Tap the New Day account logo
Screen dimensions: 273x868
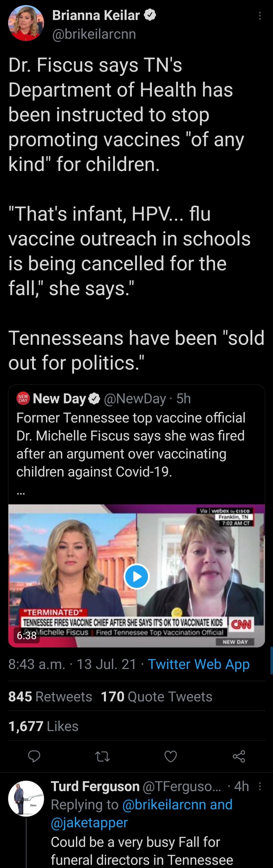coord(23,398)
